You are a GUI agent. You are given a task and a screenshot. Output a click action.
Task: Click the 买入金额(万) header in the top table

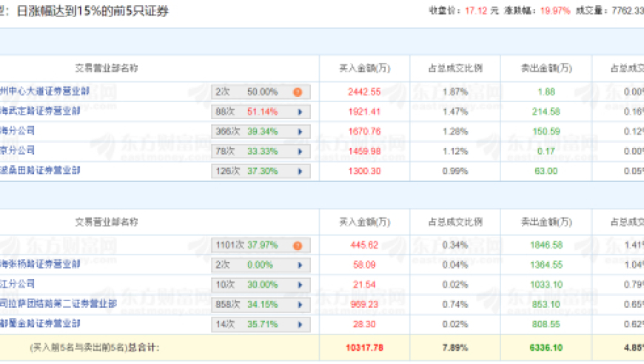(x=364, y=68)
